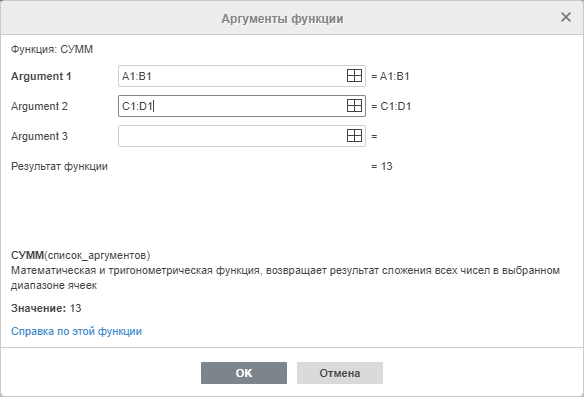Click the range selector icon for Argument 1
The width and height of the screenshot is (584, 397).
pos(354,76)
